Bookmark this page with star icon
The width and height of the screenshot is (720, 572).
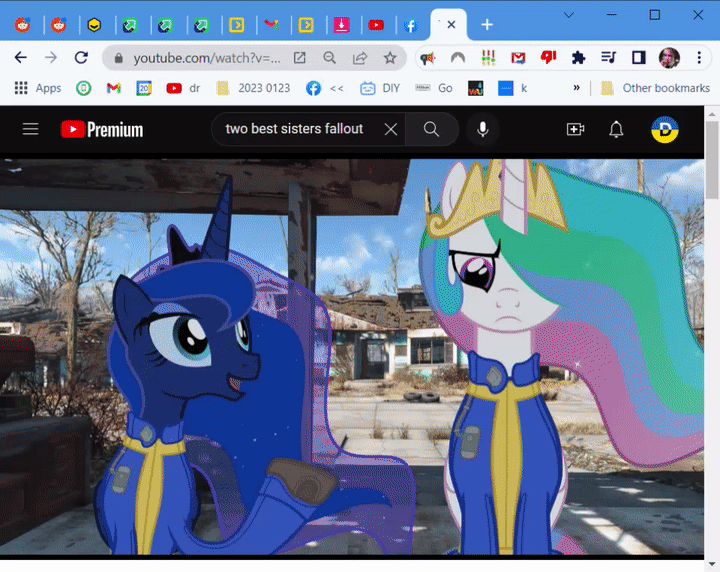pyautogui.click(x=390, y=58)
